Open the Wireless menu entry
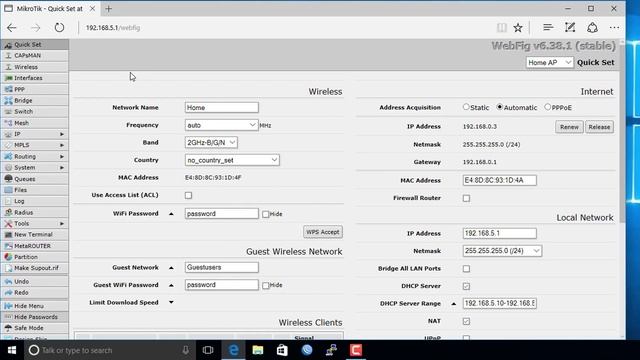 (34, 67)
